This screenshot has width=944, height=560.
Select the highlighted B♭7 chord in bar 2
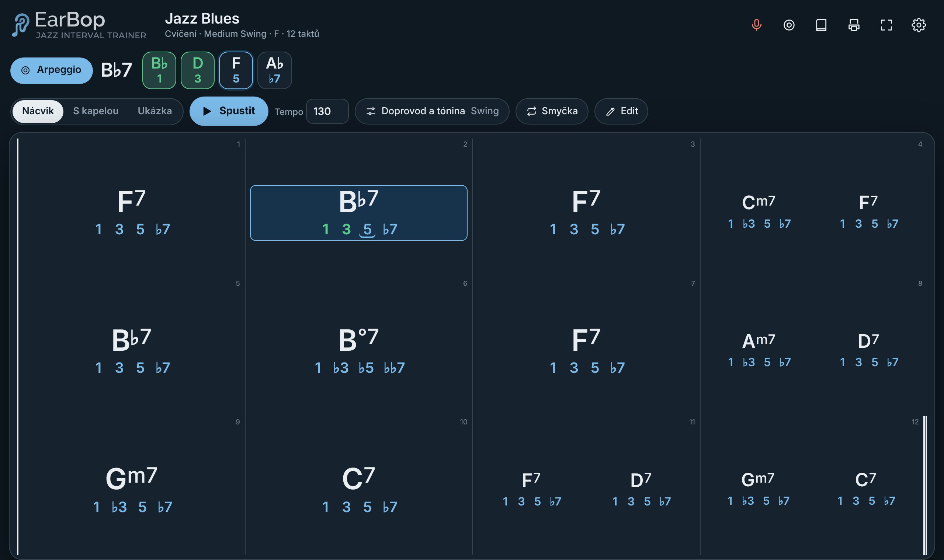click(358, 213)
